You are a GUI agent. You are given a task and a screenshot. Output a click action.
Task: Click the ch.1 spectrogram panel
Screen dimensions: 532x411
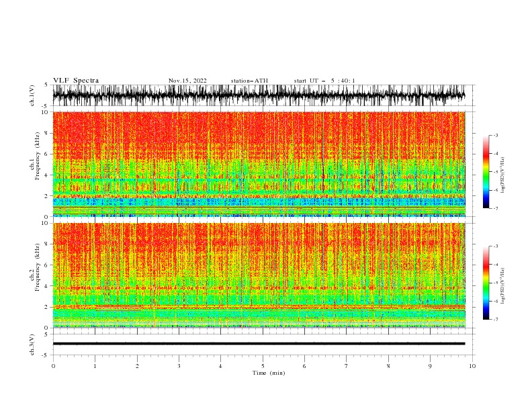259,164
